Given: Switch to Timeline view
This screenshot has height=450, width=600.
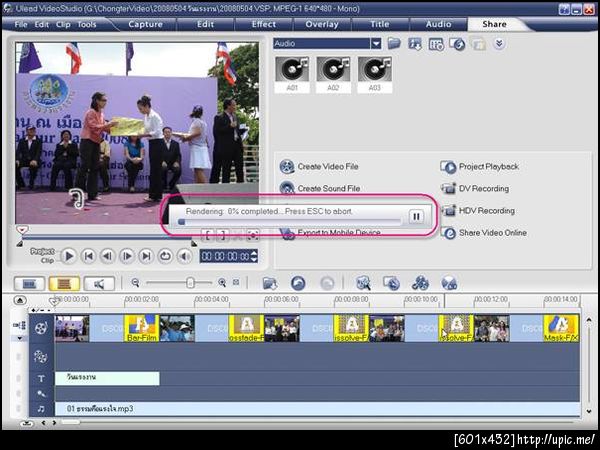Looking at the screenshot, I should 64,284.
